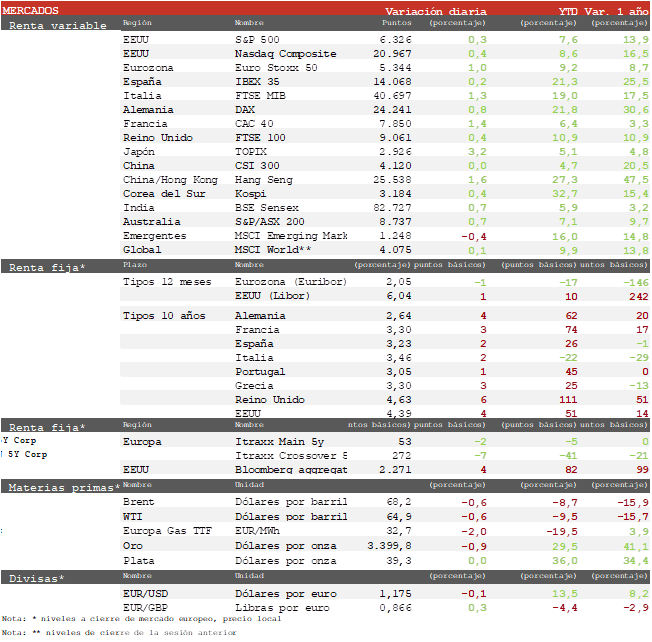The width and height of the screenshot is (652, 642).
Task: Click the DAX index name
Action: coord(245,110)
